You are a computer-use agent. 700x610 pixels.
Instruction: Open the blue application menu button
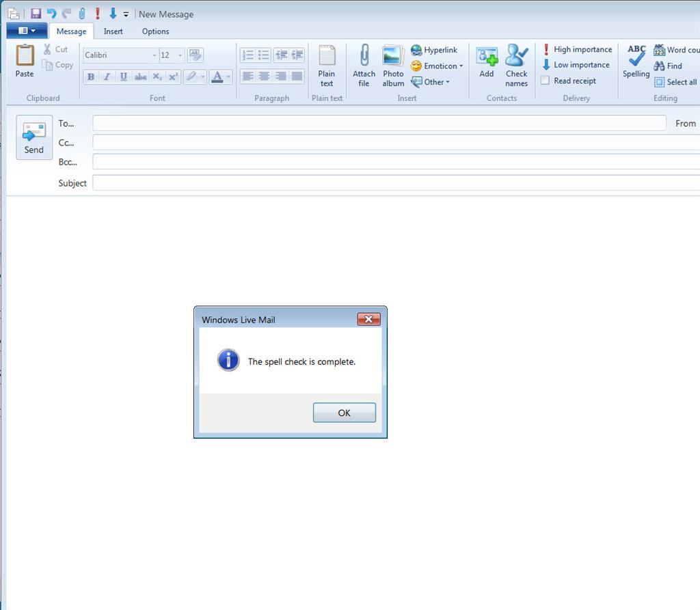[27, 31]
